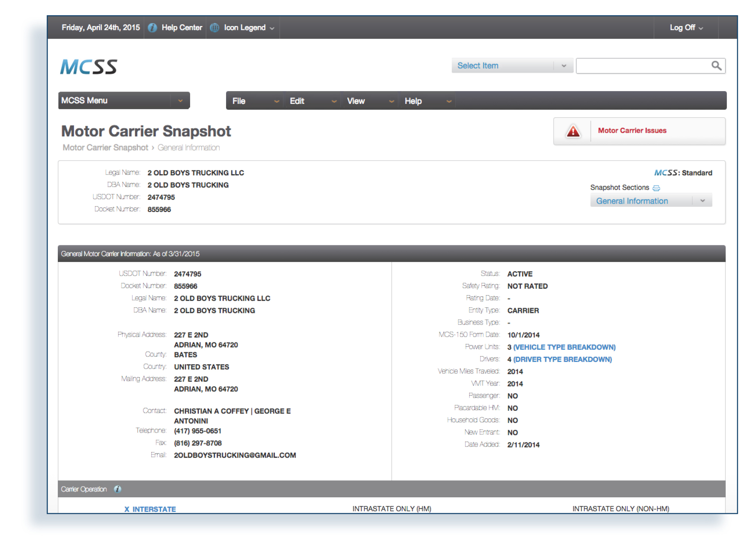Viewport: 756px width, 540px height.
Task: Click INTRASTATE ONLY (HM) text
Action: 392,509
